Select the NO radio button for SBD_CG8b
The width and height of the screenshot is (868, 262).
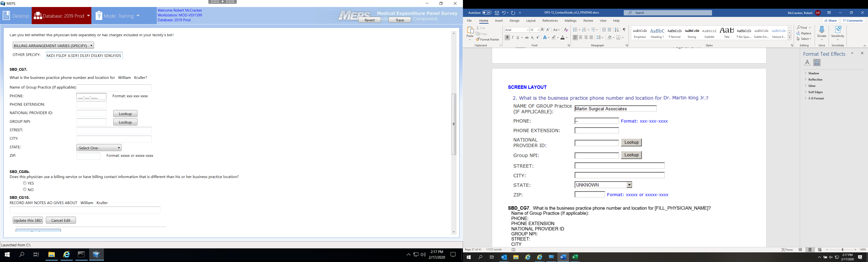coord(25,189)
